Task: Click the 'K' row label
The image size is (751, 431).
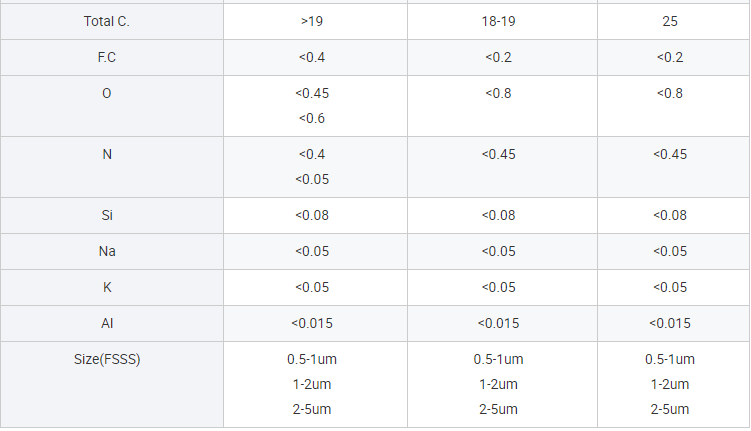Action: coord(106,287)
